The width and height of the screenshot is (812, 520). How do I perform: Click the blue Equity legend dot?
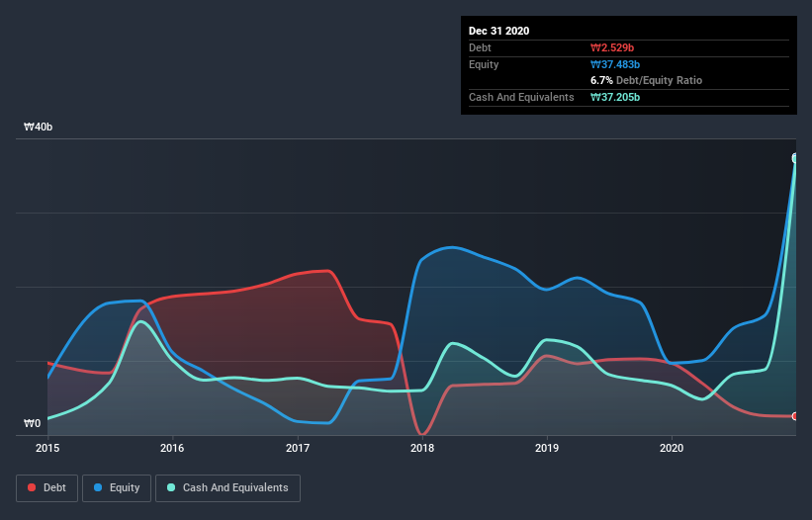pyautogui.click(x=98, y=487)
